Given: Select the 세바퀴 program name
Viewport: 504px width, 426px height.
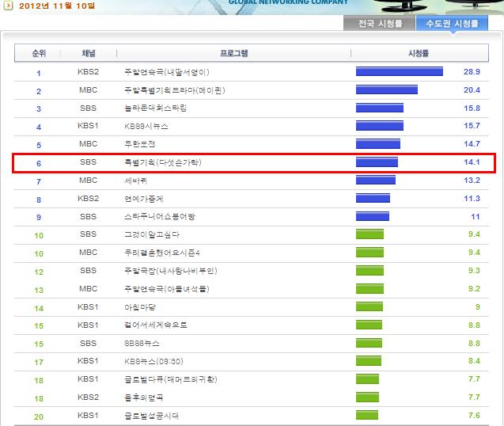Looking at the screenshot, I should pos(135,181).
